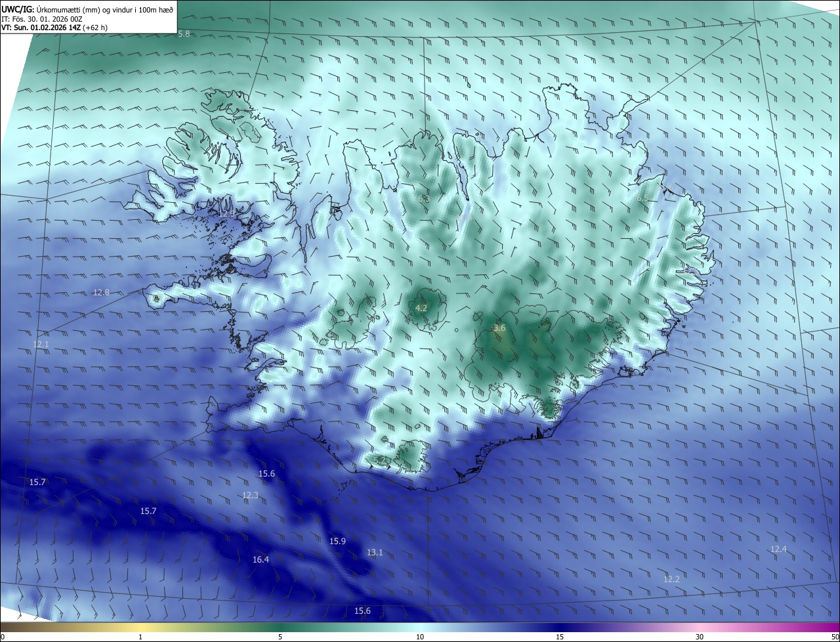Image resolution: width=840 pixels, height=642 pixels.
Task: Click the 6.5 value label
Action: pos(642,198)
